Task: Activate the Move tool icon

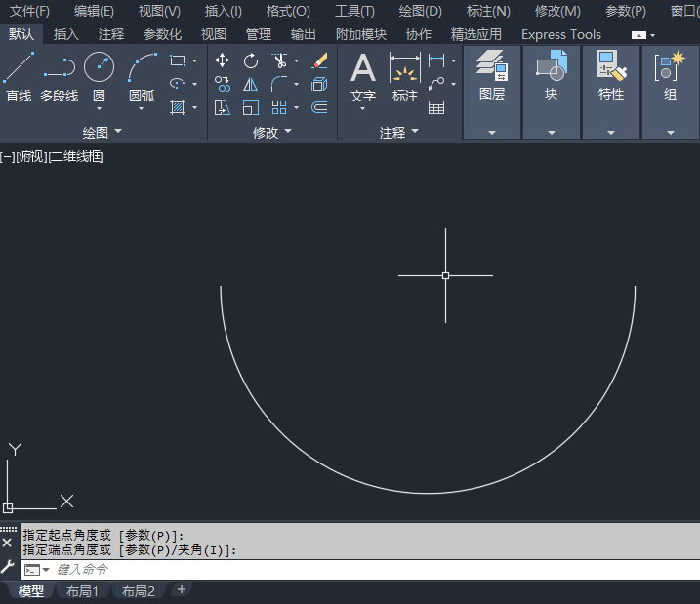Action: pyautogui.click(x=222, y=60)
